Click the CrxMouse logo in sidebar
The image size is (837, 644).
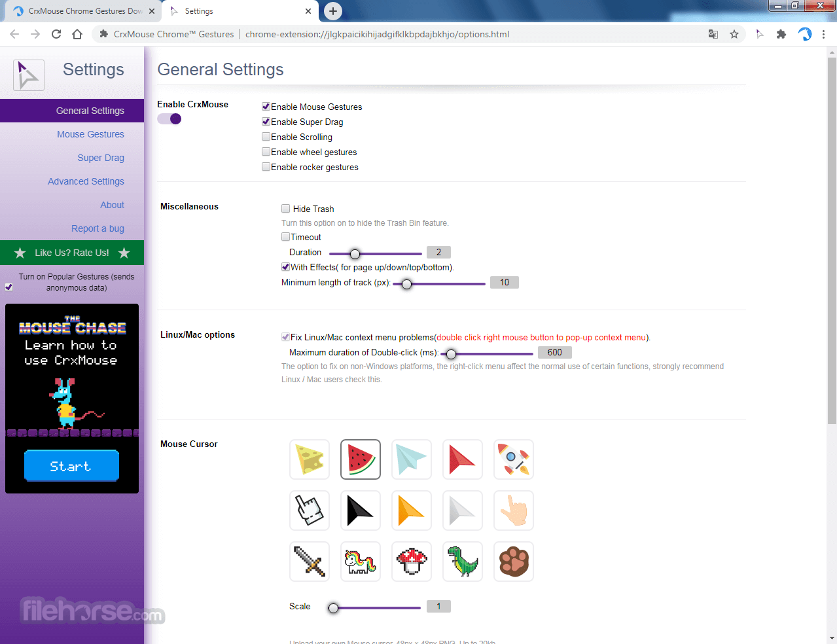(x=29, y=75)
